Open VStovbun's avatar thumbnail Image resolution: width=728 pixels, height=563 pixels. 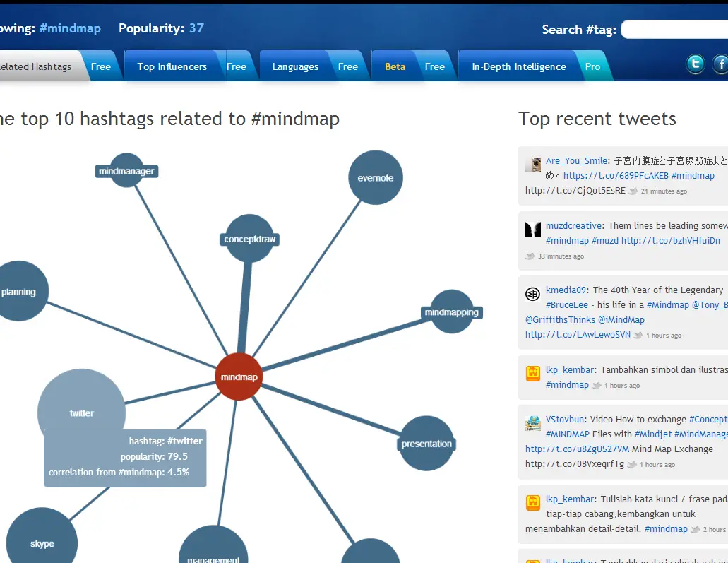tap(533, 423)
